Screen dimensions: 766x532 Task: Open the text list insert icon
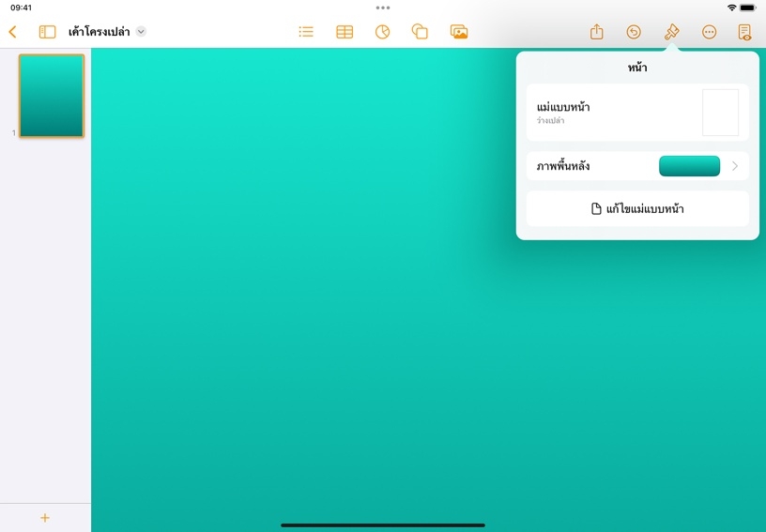[306, 32]
